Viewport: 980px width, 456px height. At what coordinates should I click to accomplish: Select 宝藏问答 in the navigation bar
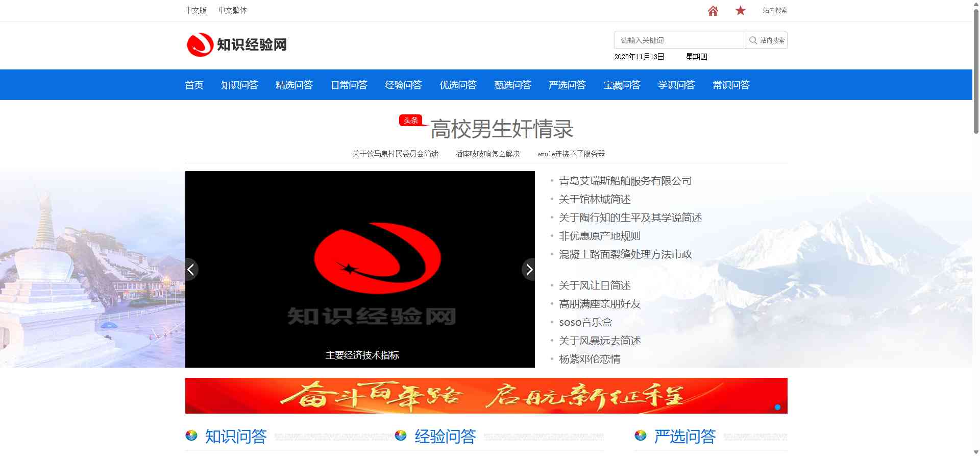pos(622,85)
